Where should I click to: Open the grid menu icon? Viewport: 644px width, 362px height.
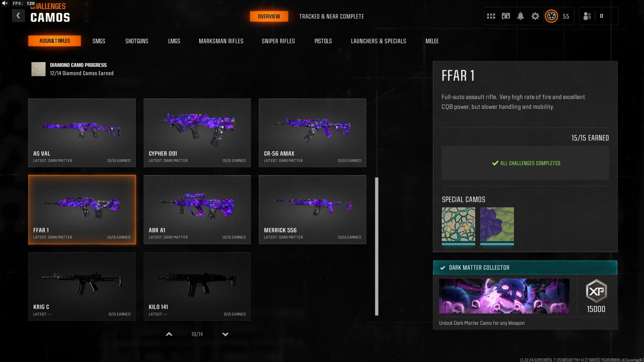click(x=491, y=16)
